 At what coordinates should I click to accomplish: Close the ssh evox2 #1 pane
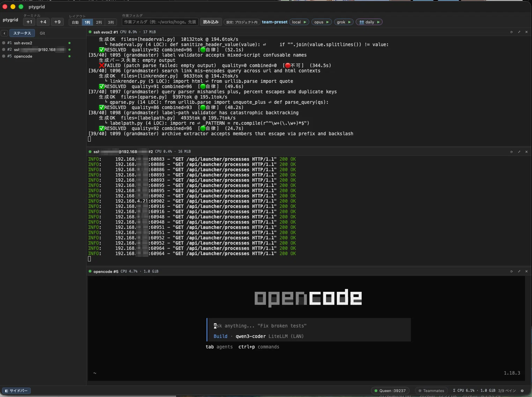click(x=526, y=32)
